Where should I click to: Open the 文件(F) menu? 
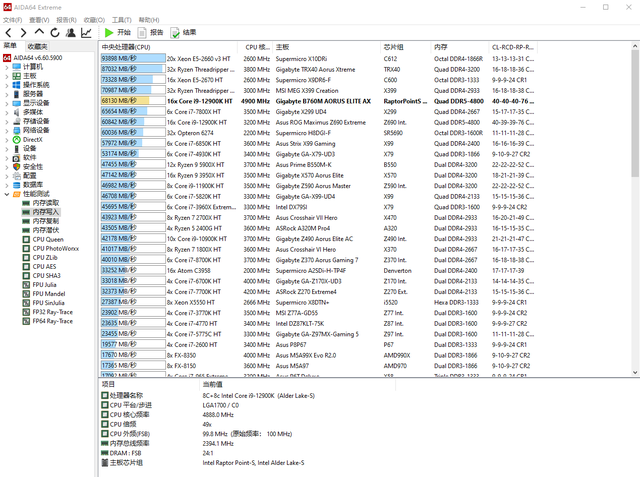[x=13, y=20]
